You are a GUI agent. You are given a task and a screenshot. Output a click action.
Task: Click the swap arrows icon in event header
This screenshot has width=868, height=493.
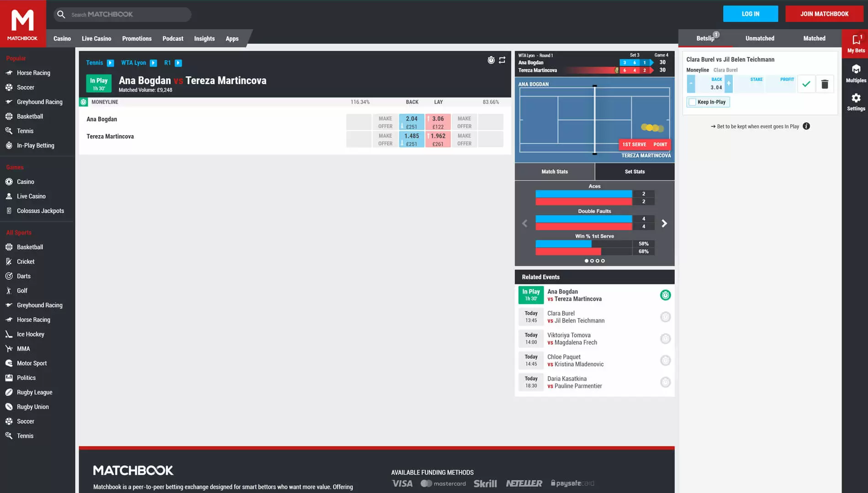pos(502,60)
